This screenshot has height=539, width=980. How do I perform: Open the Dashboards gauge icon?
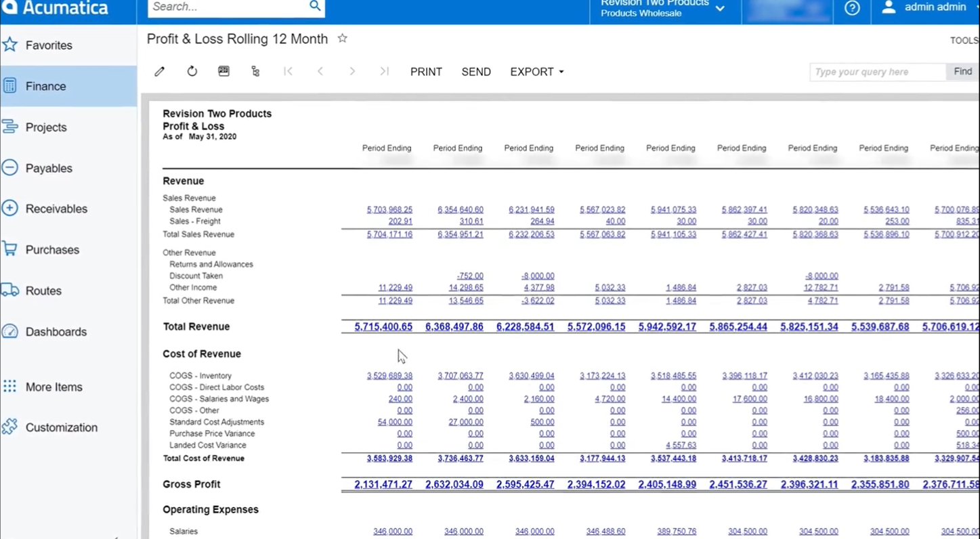9,331
